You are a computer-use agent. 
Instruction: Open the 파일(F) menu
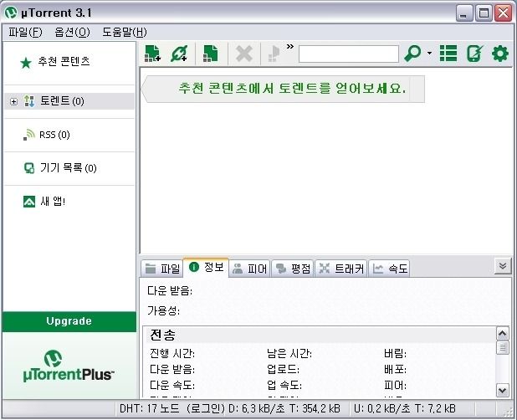click(x=25, y=32)
